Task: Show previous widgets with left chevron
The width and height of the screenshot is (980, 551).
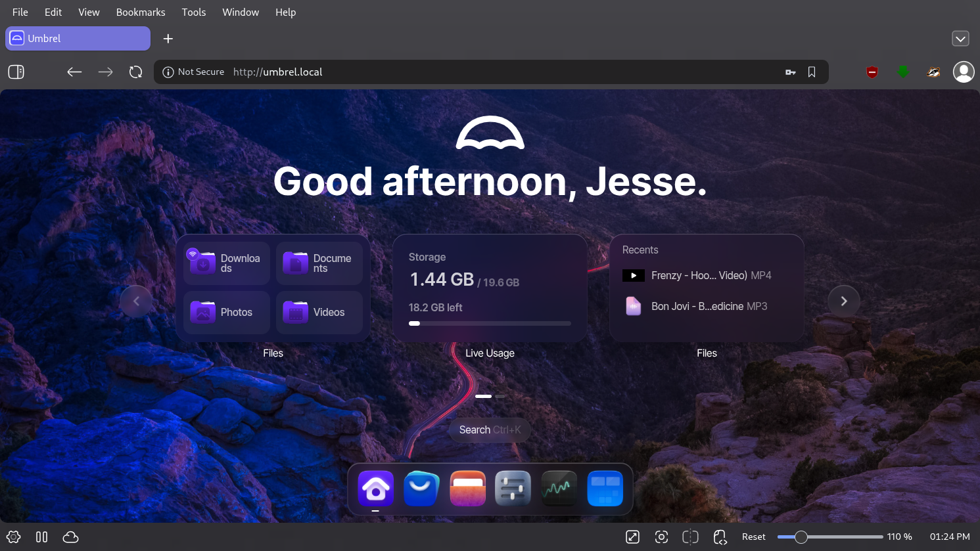Action: coord(136,301)
